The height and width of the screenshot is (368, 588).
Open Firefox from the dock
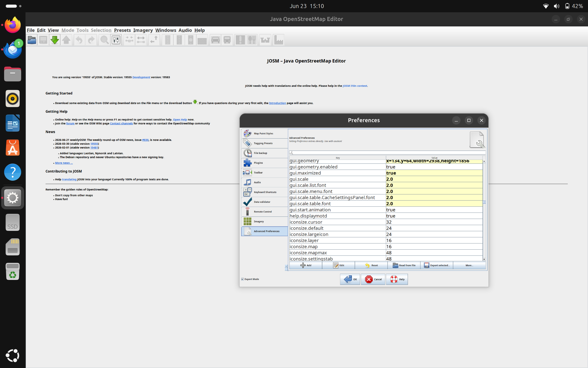tap(13, 25)
